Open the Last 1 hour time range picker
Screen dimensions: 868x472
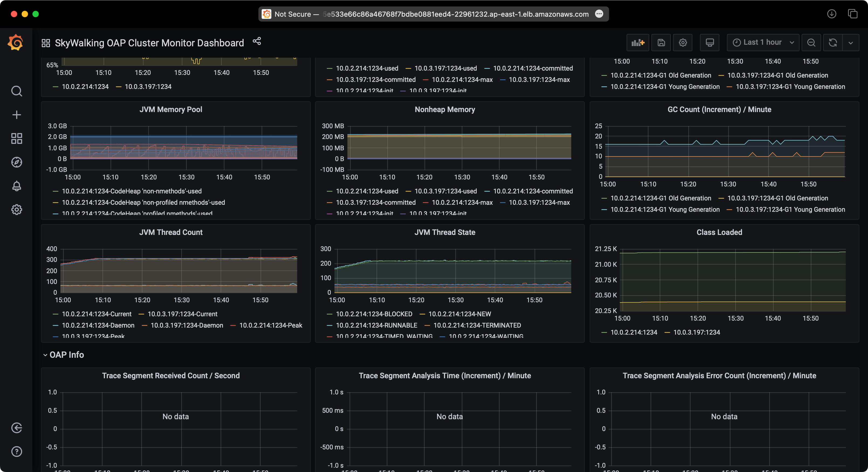(763, 43)
